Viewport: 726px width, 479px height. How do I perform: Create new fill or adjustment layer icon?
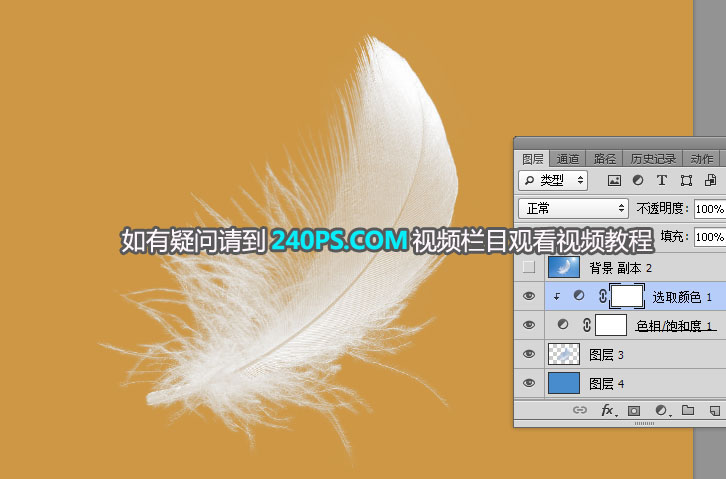[x=662, y=410]
